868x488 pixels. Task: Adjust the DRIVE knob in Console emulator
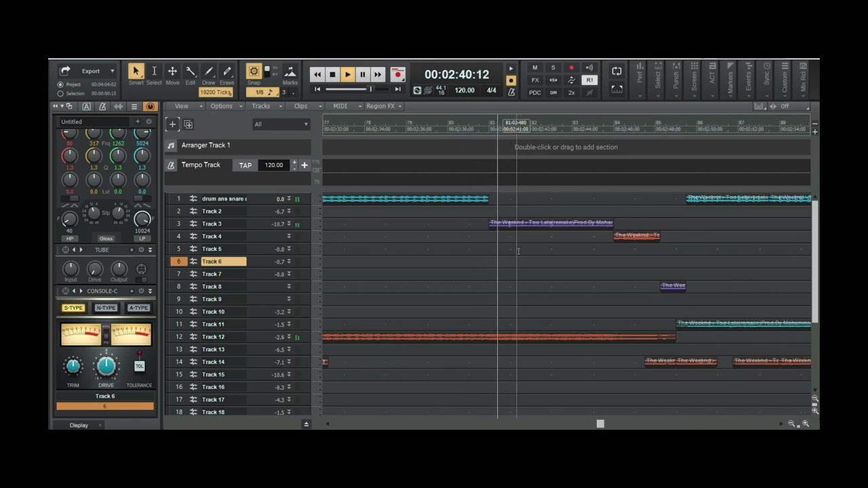[106, 366]
